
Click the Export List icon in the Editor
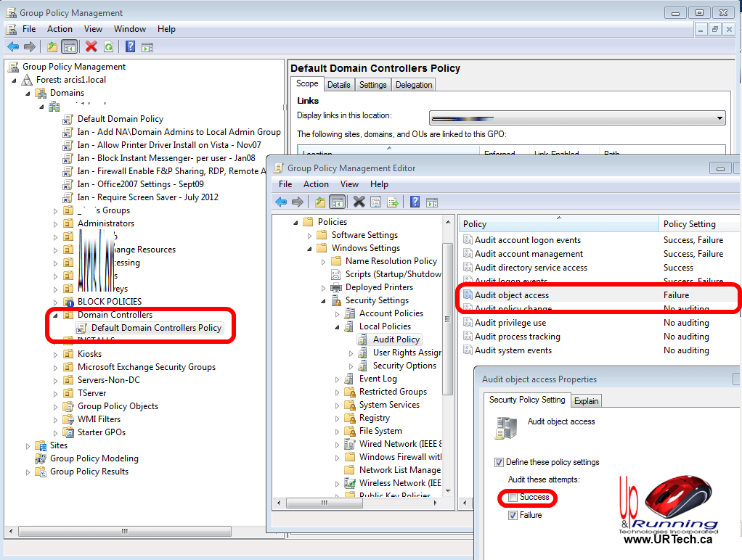coord(392,202)
